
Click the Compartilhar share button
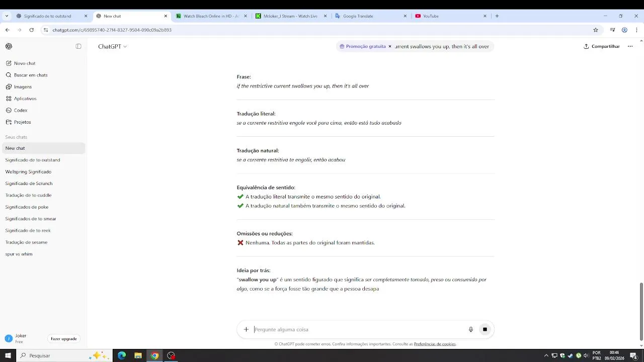pyautogui.click(x=602, y=46)
